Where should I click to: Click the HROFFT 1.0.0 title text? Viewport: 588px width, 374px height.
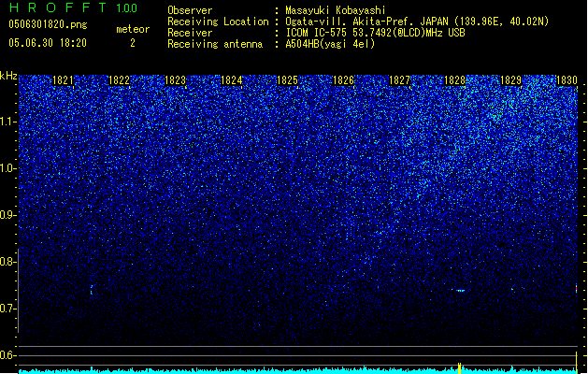pos(74,7)
